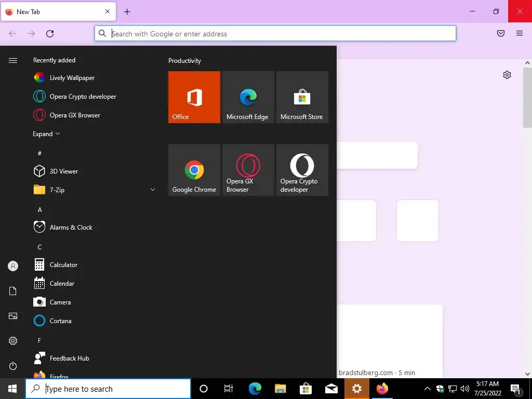The width and height of the screenshot is (532, 399).
Task: Open the volume tray icon
Action: tap(465, 389)
